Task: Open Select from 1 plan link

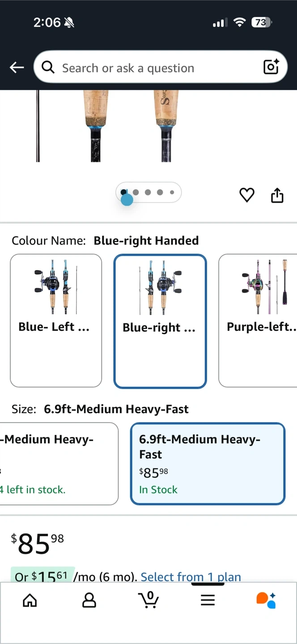Action: pyautogui.click(x=191, y=577)
